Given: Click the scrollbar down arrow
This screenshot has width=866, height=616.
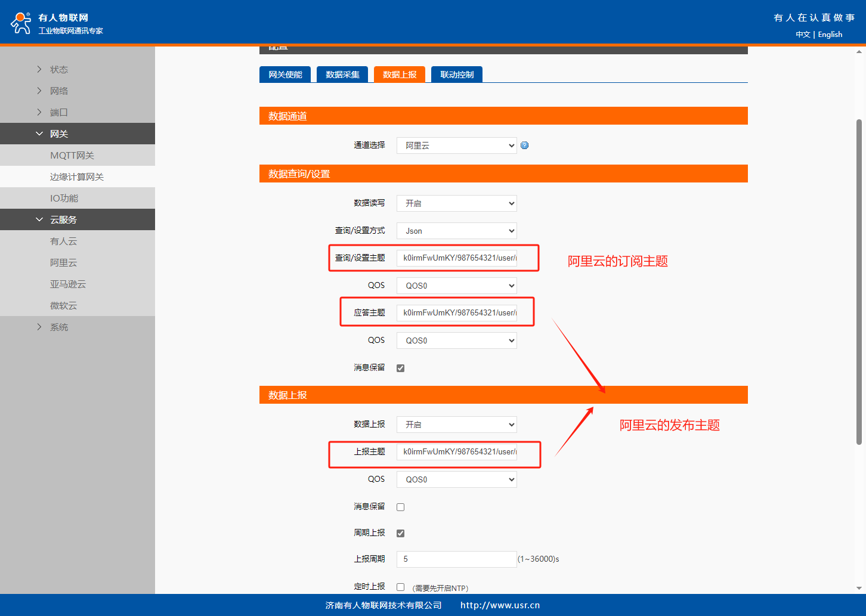Looking at the screenshot, I should (859, 588).
